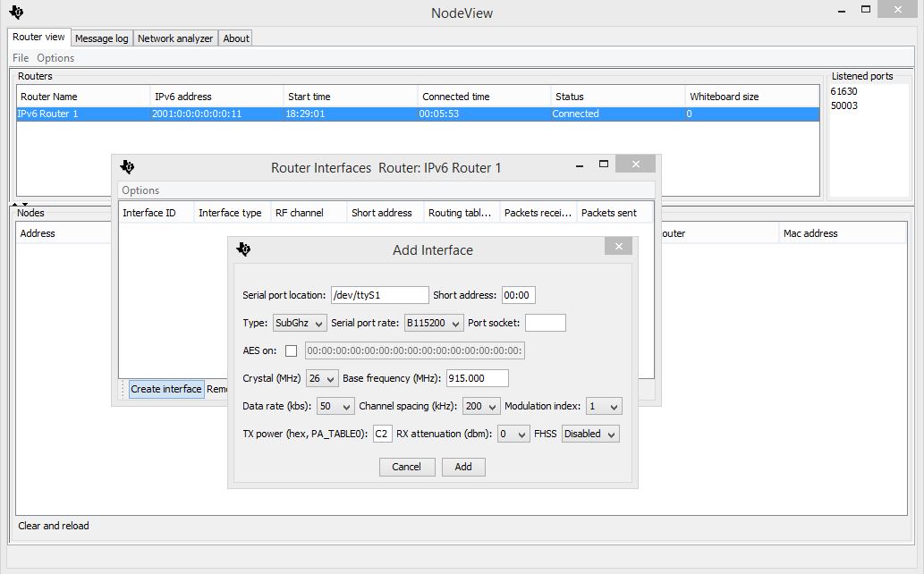Click the Packets sent column header
924x574 pixels.
tap(615, 213)
